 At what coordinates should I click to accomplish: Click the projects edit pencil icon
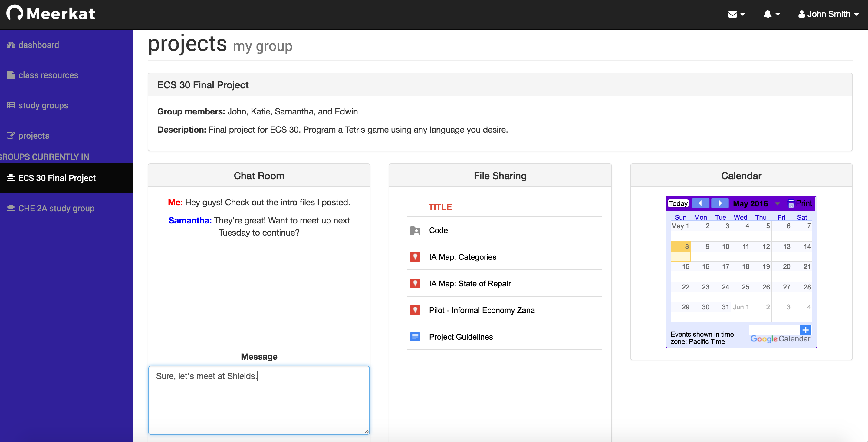(x=11, y=136)
